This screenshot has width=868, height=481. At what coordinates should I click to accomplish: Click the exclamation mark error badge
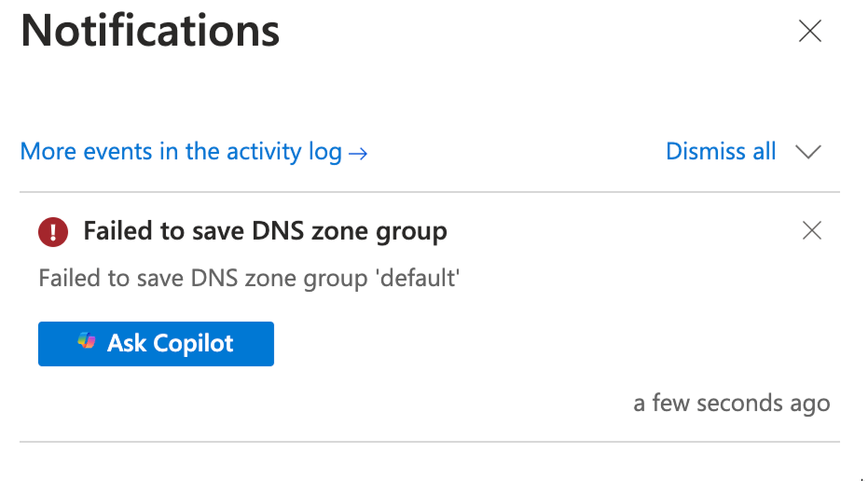[53, 231]
